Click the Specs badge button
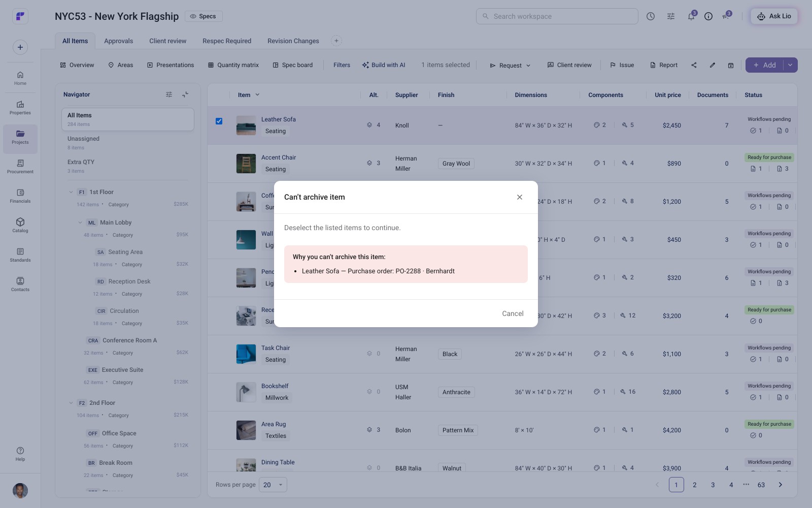812x508 pixels. 204,16
